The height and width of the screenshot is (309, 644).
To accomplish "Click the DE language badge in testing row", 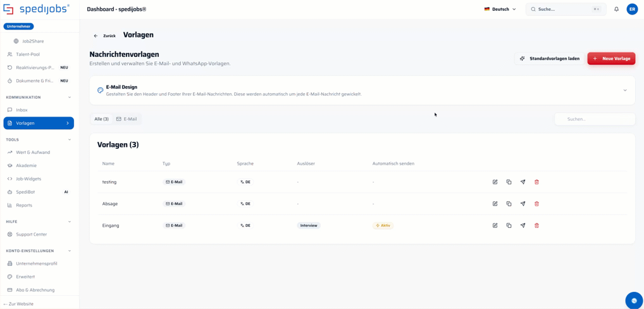I will click(245, 182).
